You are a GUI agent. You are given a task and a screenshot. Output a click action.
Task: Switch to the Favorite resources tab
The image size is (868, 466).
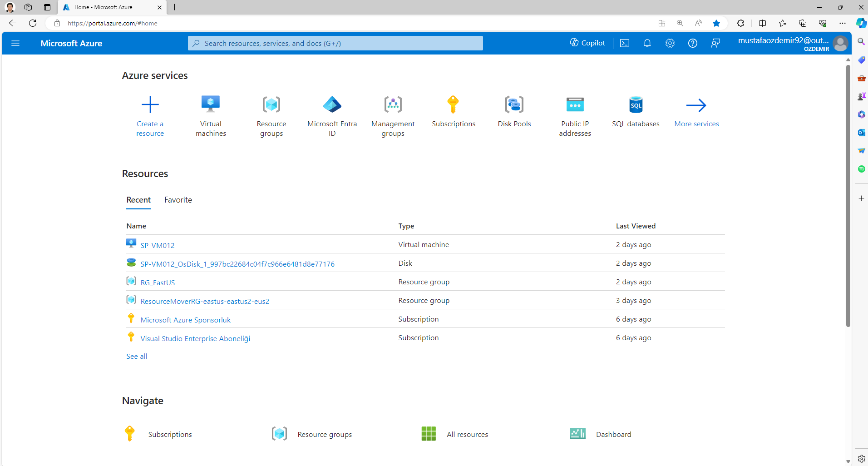[x=178, y=200]
